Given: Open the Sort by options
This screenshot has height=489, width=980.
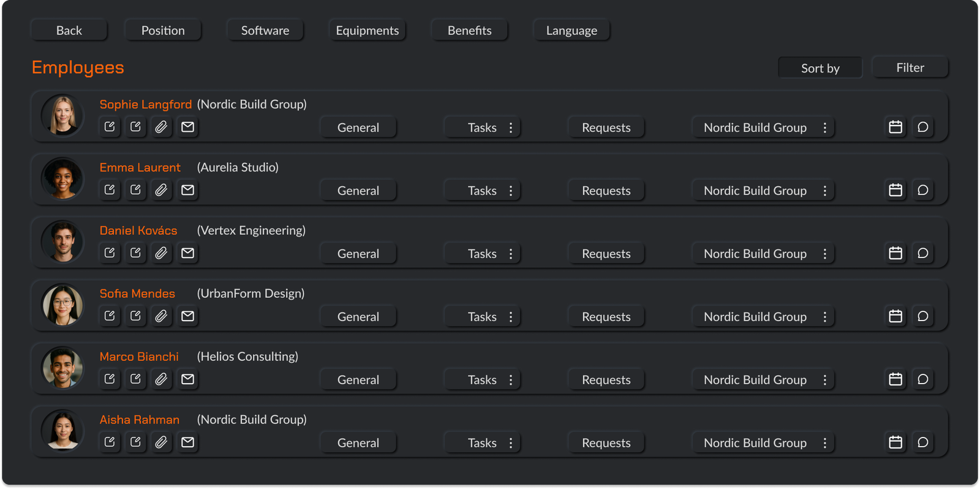Looking at the screenshot, I should click(x=820, y=68).
